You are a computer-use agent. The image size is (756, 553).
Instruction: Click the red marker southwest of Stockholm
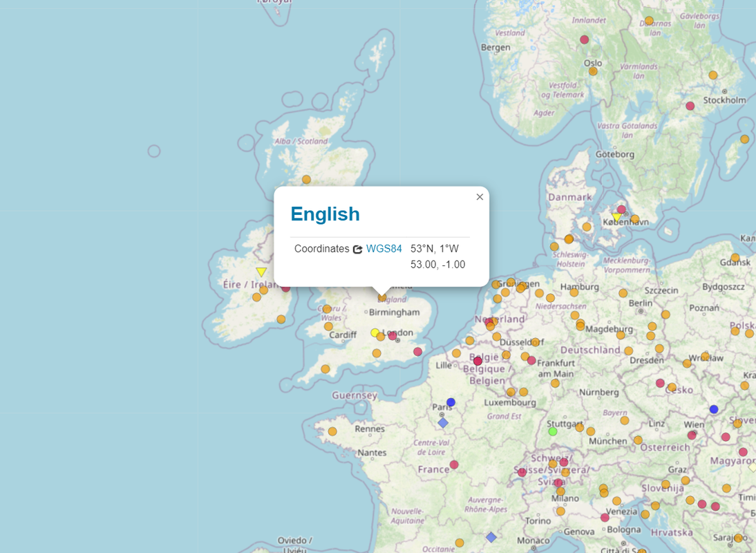[x=690, y=106]
